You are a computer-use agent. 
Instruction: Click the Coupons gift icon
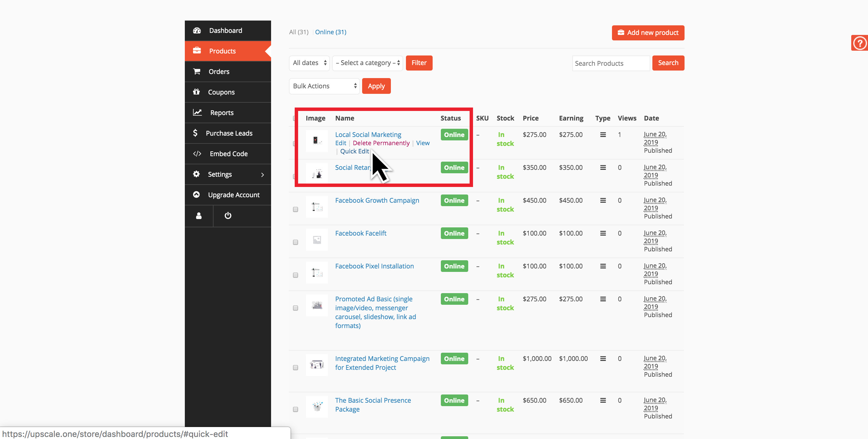tap(196, 92)
